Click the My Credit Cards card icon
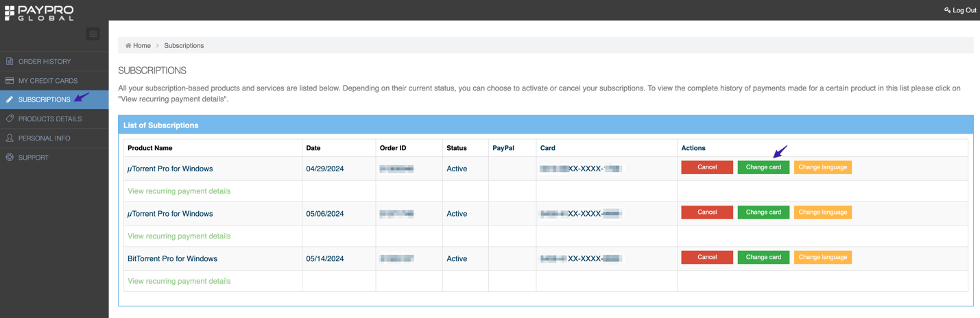The height and width of the screenshot is (318, 980). pos(10,80)
